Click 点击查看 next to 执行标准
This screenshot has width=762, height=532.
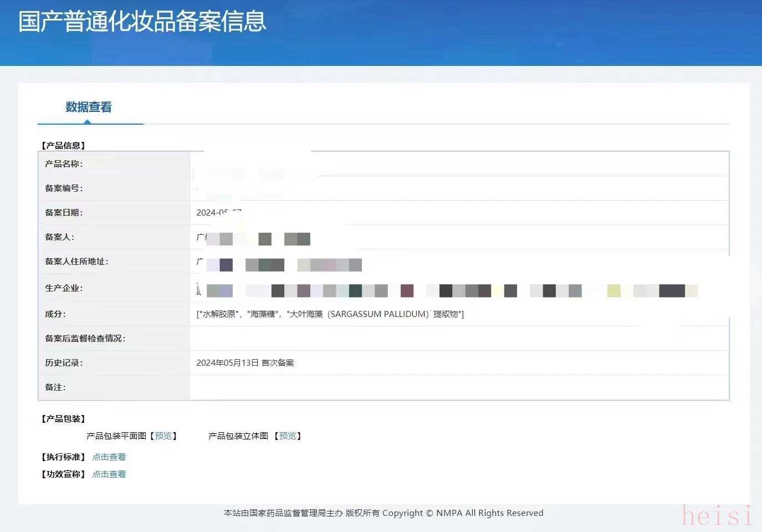[109, 457]
